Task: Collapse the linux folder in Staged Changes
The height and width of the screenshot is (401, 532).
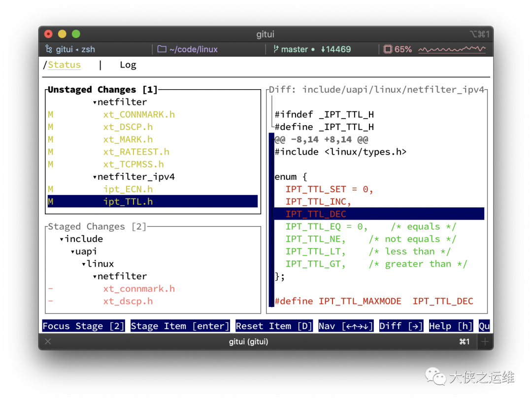Action: coord(83,264)
